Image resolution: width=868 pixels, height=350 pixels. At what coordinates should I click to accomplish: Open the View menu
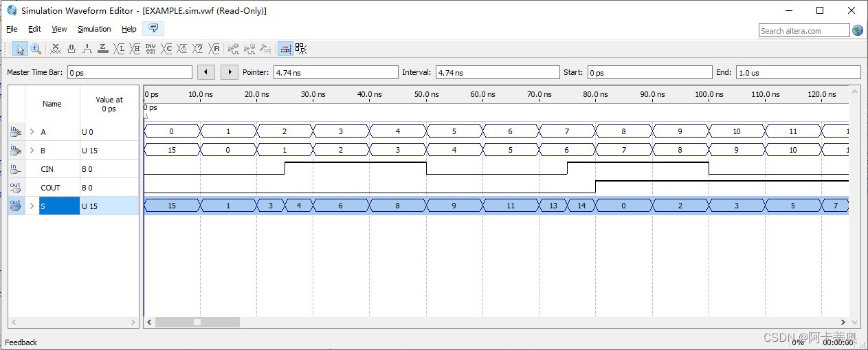pos(59,29)
